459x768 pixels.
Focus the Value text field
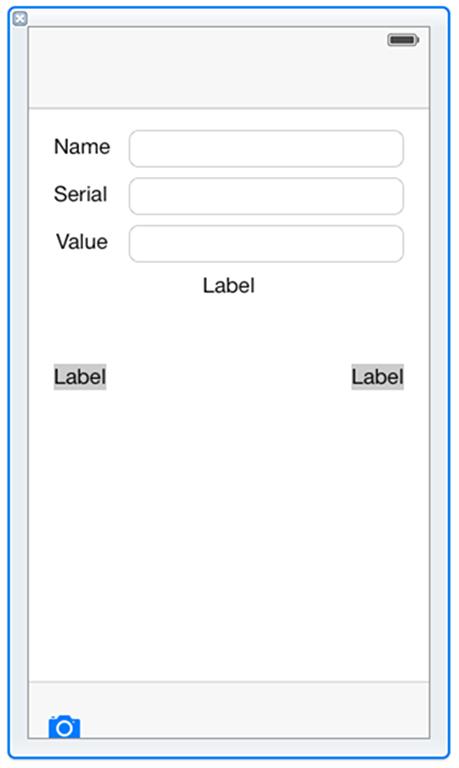point(266,243)
